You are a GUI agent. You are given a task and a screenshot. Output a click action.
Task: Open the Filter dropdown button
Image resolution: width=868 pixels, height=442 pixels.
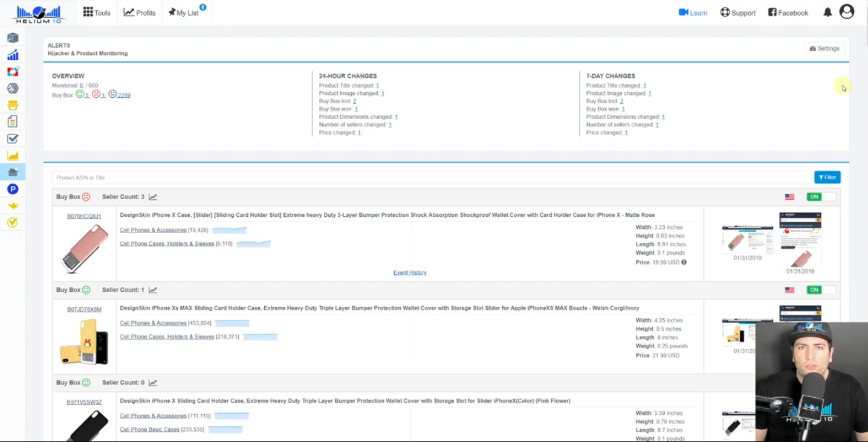[827, 177]
